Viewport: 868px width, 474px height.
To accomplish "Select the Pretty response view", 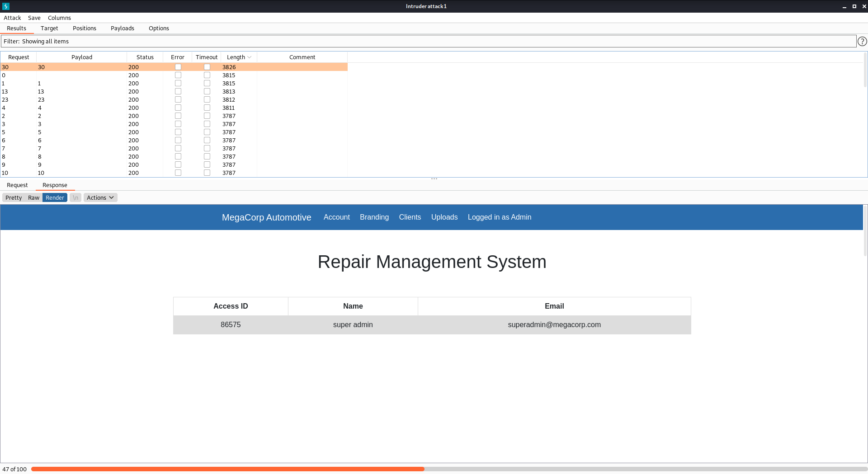I will tap(14, 197).
